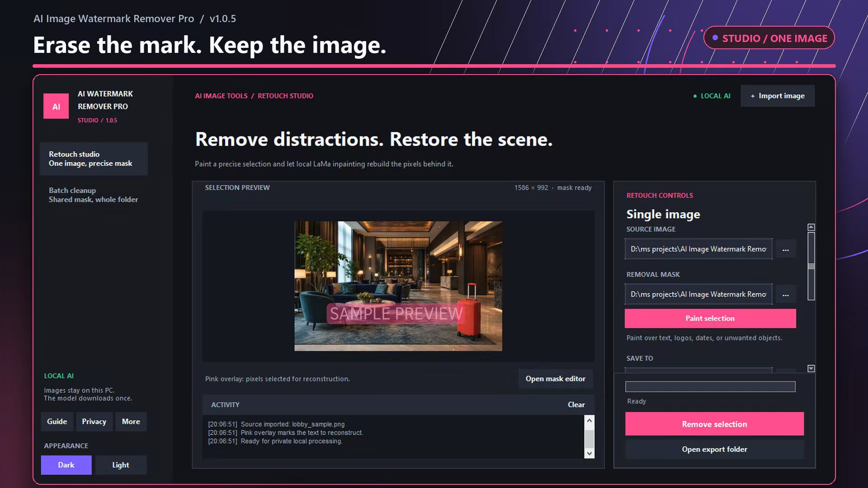Viewport: 868px width, 488px height.
Task: Click the LOCAL AI status indicator
Action: coord(712,96)
